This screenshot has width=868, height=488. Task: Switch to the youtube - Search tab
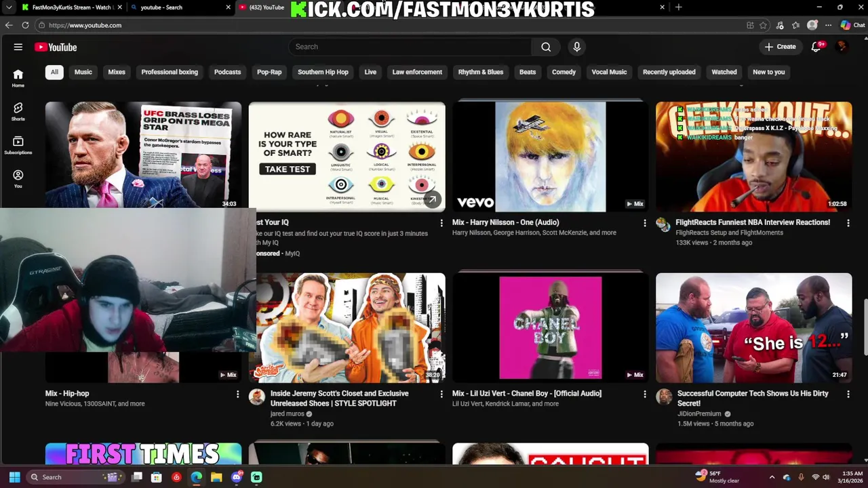(x=180, y=7)
